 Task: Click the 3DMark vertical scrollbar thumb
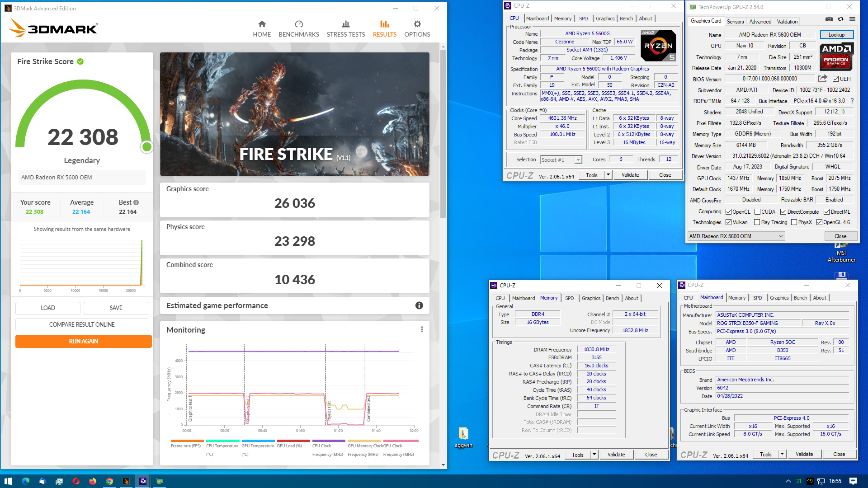tap(443, 134)
